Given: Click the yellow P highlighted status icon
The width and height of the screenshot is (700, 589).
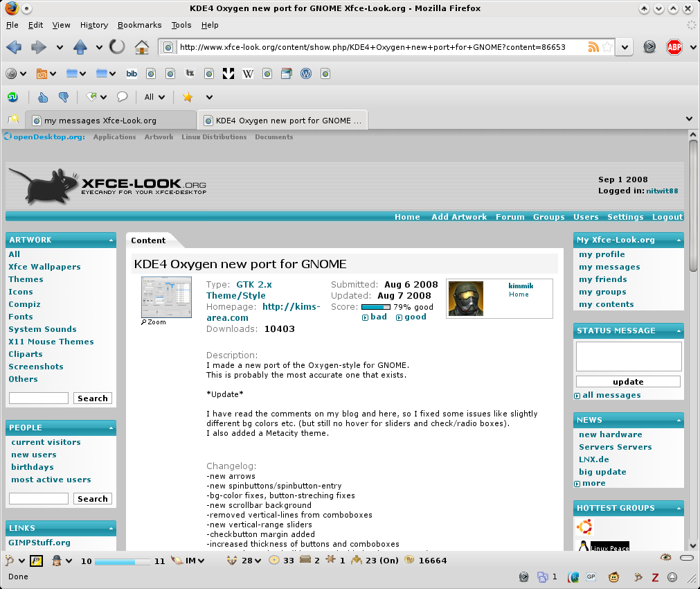Looking at the screenshot, I should (x=36, y=561).
